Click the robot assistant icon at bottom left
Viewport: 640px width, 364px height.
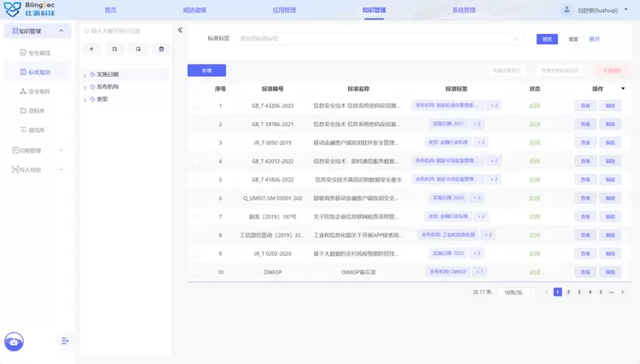(x=14, y=341)
